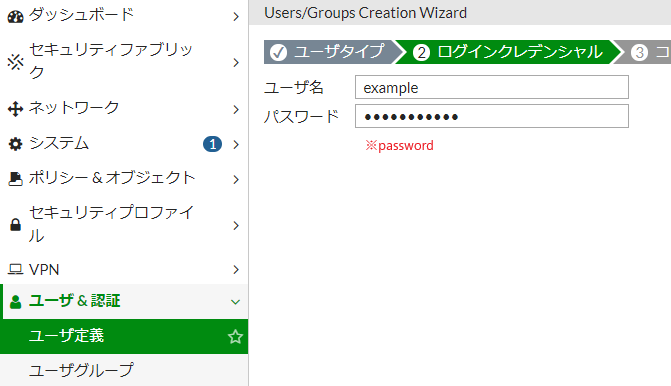Click the System gear icon
Viewport: 671px width, 386px height.
point(15,144)
